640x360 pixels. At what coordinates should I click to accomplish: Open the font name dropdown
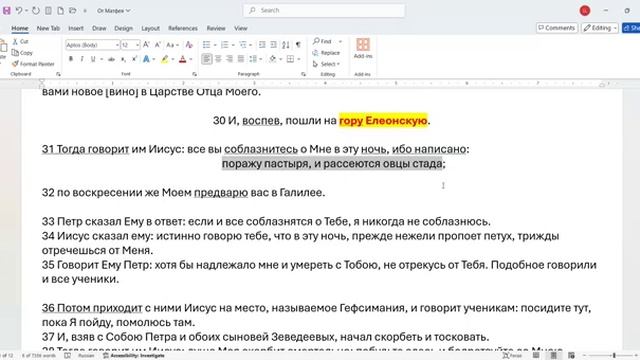tap(117, 44)
